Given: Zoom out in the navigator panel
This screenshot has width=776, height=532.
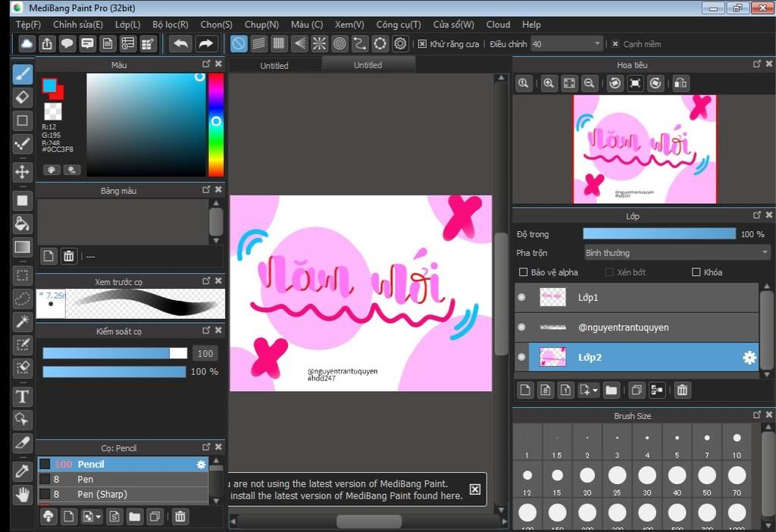Looking at the screenshot, I should pos(589,83).
